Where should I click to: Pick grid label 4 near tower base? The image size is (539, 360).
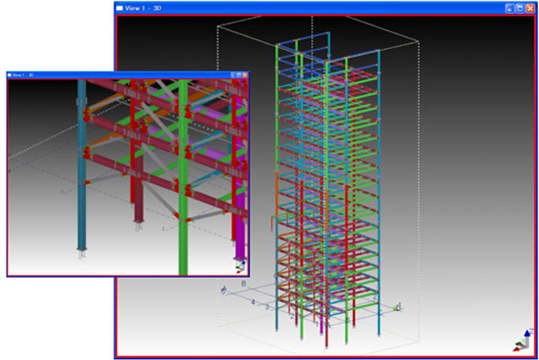pyautogui.click(x=253, y=302)
